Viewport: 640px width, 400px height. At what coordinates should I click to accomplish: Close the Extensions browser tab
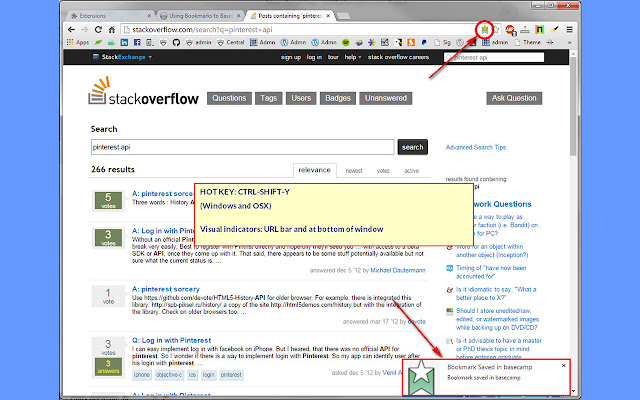pos(149,16)
